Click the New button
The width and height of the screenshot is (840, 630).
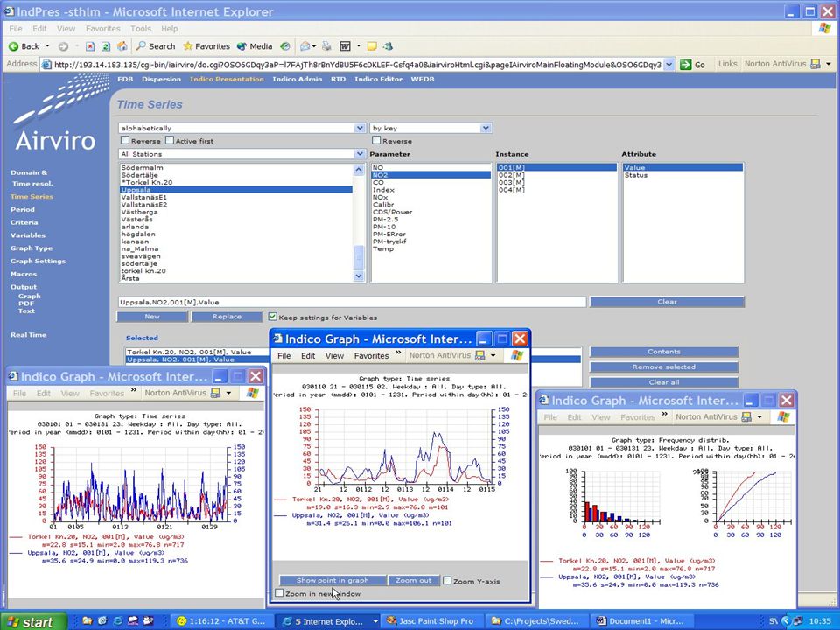152,317
